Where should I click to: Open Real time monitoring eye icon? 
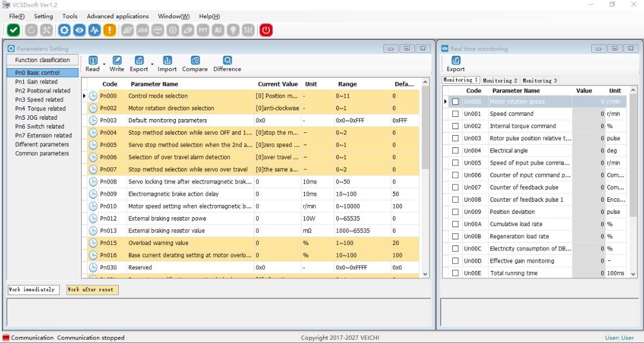79,30
